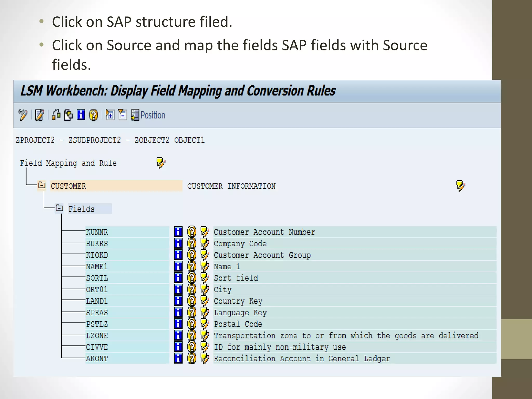Screen dimensions: 532x399
Task: Collapse the Fields folder node
Action: (59, 208)
